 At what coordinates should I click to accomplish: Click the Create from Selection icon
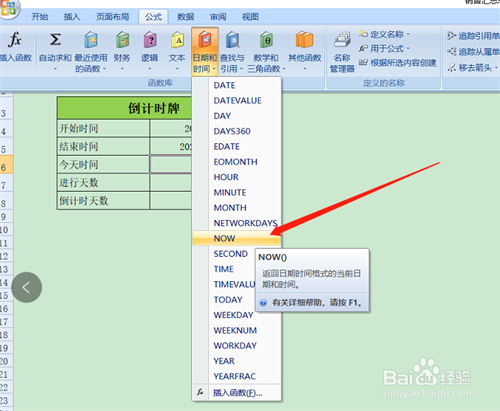(363, 63)
